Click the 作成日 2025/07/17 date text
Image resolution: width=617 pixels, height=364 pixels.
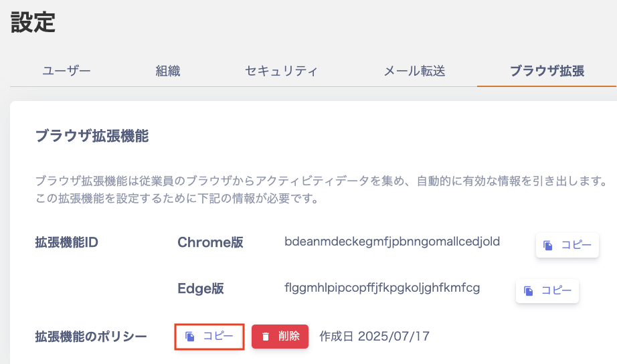[374, 336]
